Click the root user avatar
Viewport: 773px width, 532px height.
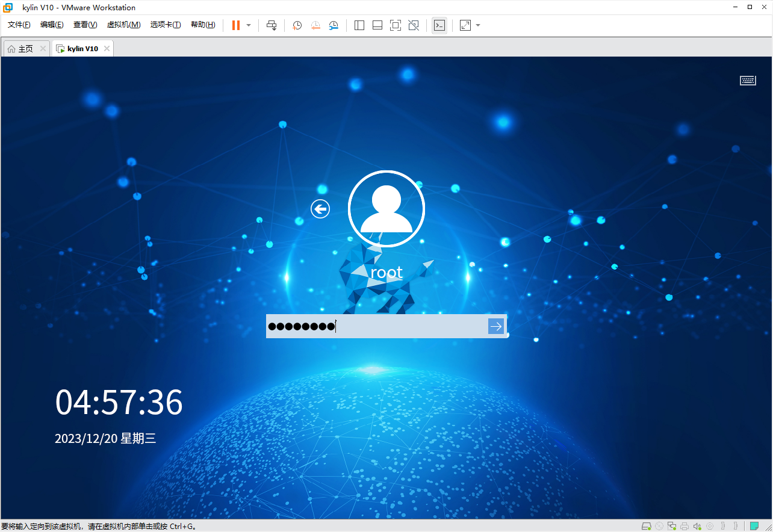coord(386,209)
